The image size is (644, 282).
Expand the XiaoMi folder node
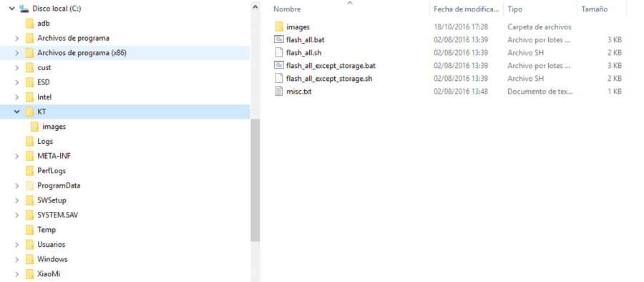17,274
